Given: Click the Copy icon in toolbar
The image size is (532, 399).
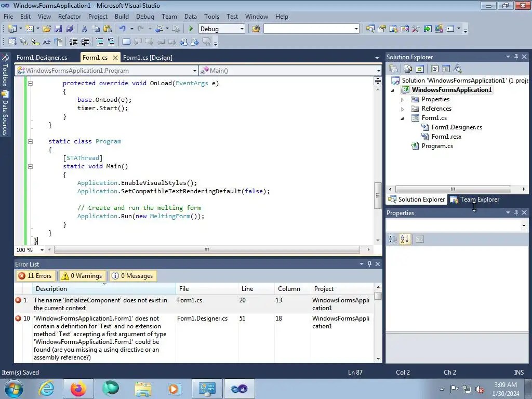Looking at the screenshot, I should [96, 29].
